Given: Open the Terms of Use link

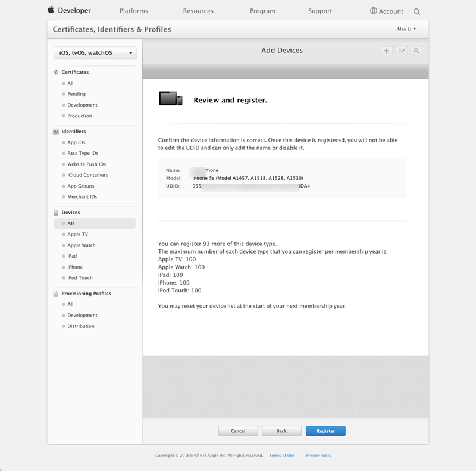Looking at the screenshot, I should pyautogui.click(x=281, y=455).
